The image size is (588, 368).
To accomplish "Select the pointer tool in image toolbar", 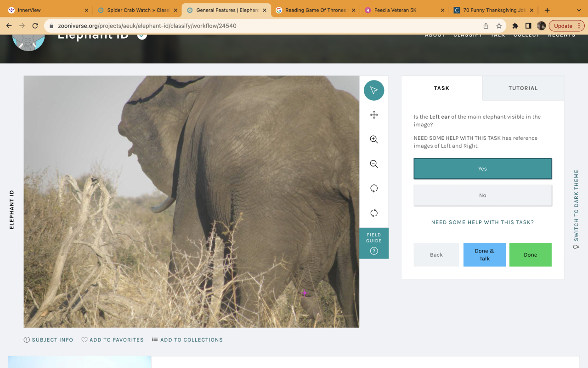I will [374, 91].
